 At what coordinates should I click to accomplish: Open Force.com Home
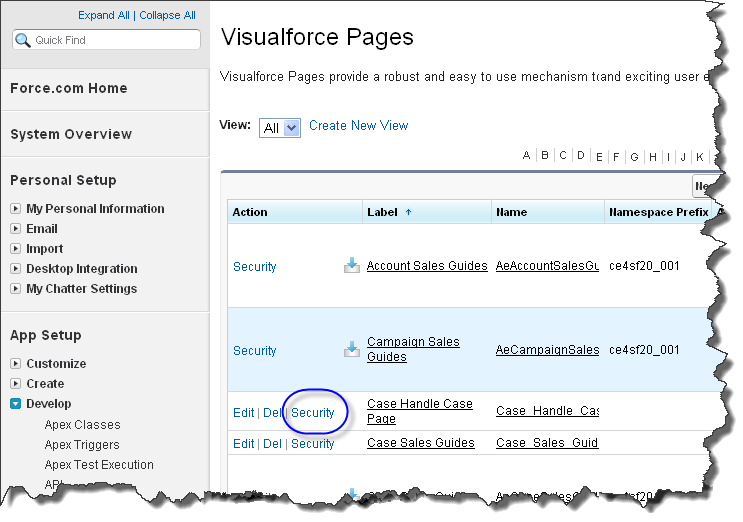point(69,88)
